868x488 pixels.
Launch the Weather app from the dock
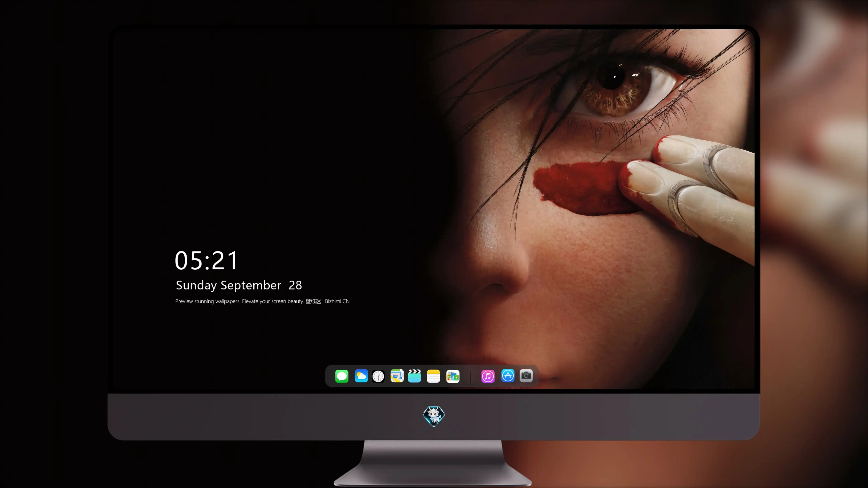(x=361, y=376)
